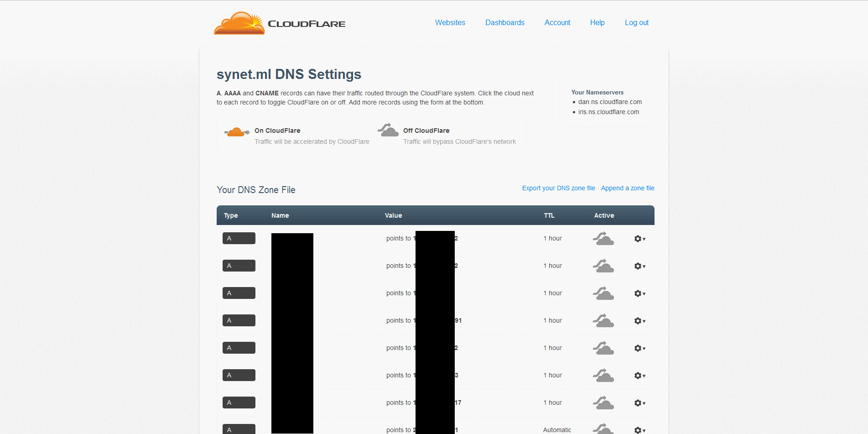
Task: Toggle CloudFlare cloud on fifth DNS record row
Action: point(603,348)
